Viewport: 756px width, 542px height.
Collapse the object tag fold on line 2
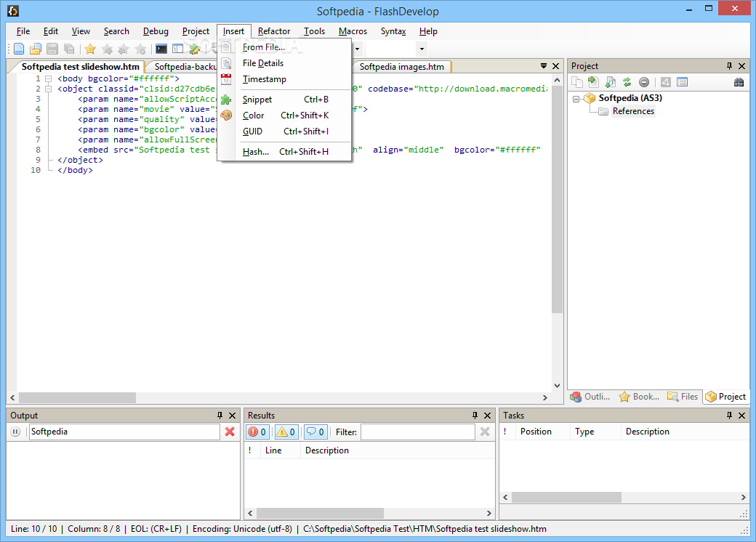pyautogui.click(x=48, y=89)
